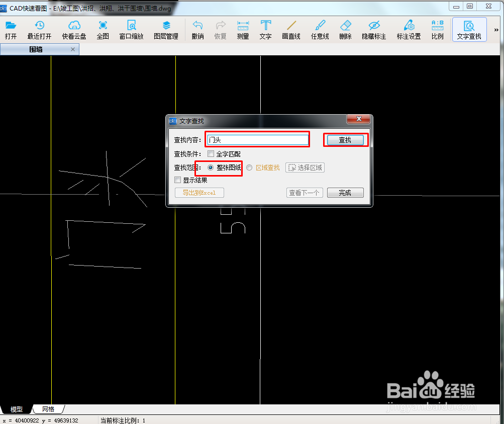Redo with the 恢复 icon
Image resolution: width=504 pixels, height=424 pixels.
tap(221, 30)
